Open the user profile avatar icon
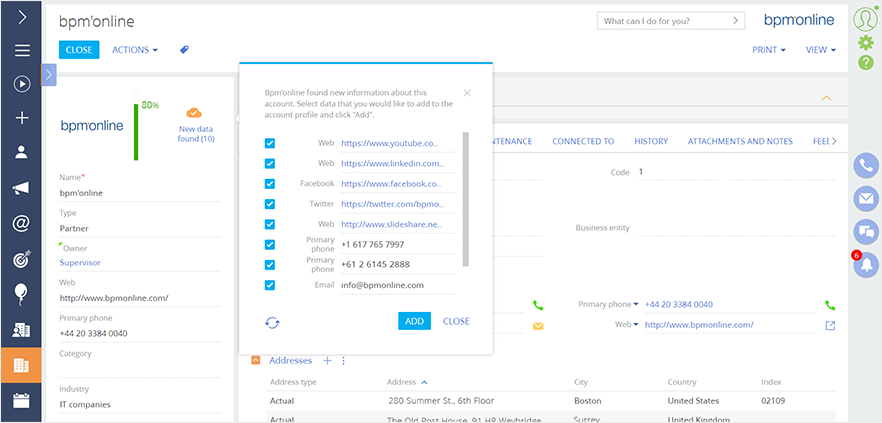 [x=865, y=19]
